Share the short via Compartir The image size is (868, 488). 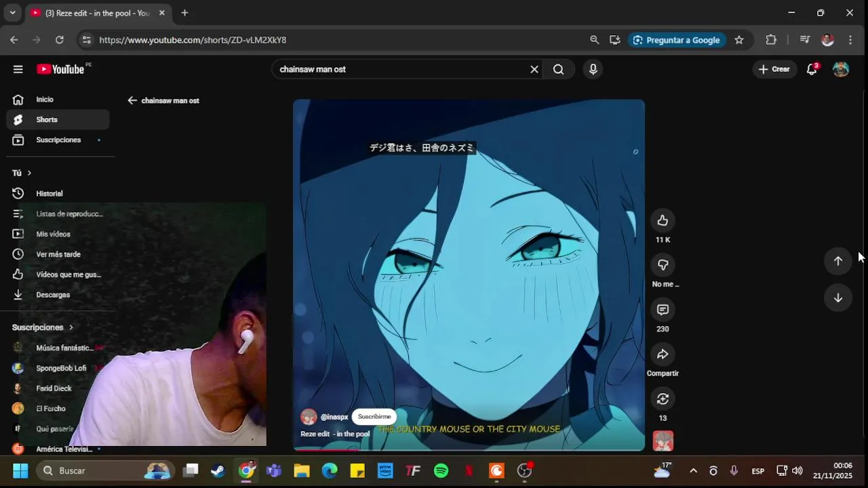(x=663, y=354)
